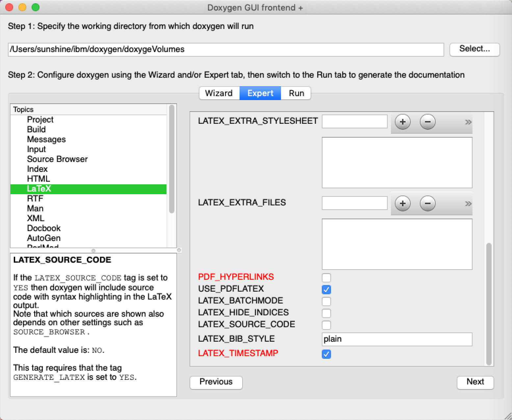Choose the Input topic

pos(89,149)
